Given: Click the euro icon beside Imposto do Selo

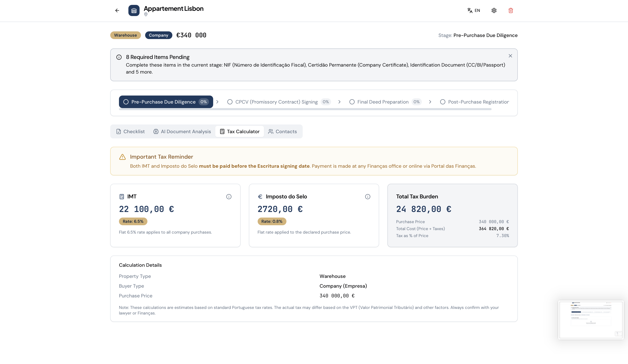Looking at the screenshot, I should click(x=260, y=197).
